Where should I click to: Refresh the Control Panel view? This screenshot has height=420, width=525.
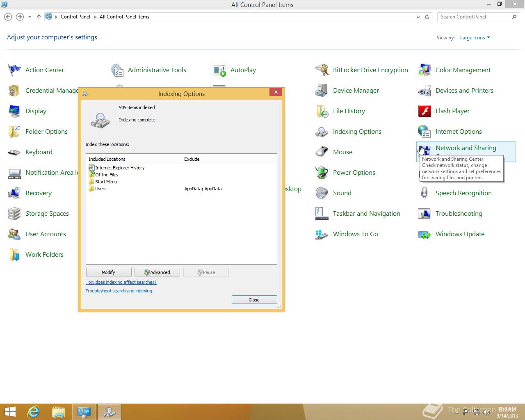[x=427, y=17]
